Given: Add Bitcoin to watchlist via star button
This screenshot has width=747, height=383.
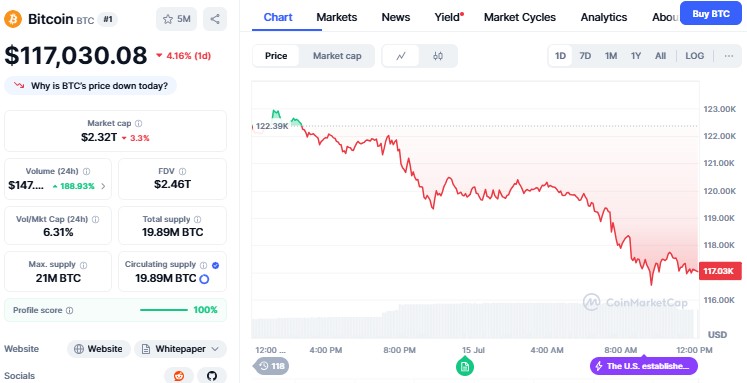Looking at the screenshot, I should click(176, 19).
